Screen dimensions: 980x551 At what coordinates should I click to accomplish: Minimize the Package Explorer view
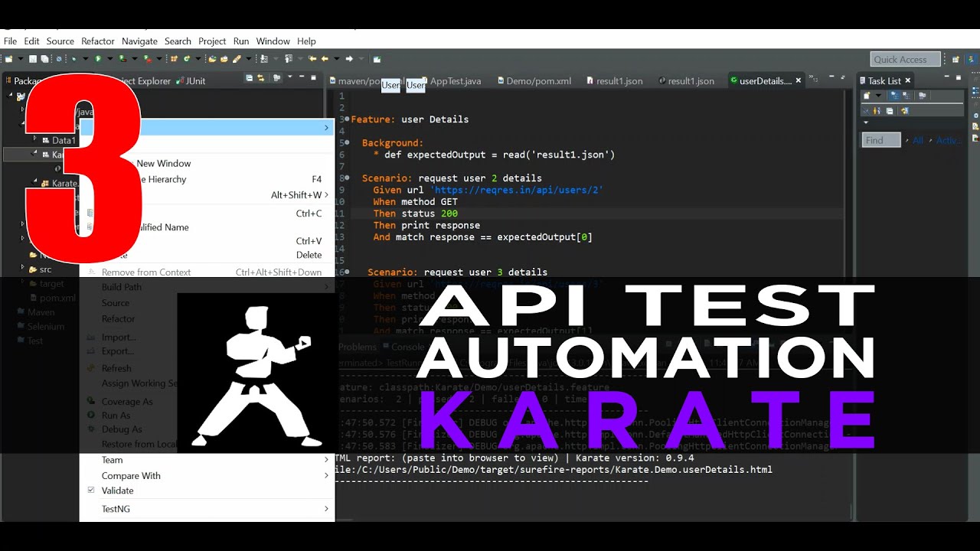pyautogui.click(x=302, y=77)
